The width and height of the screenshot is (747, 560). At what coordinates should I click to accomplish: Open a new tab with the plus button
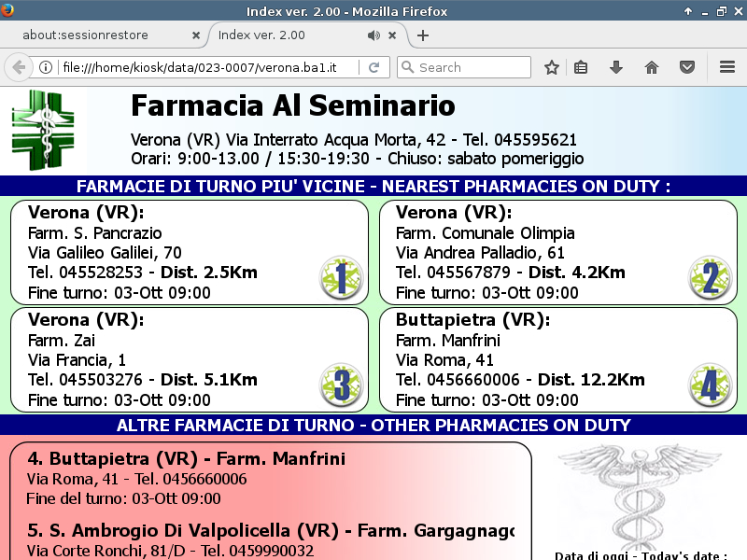tap(423, 35)
